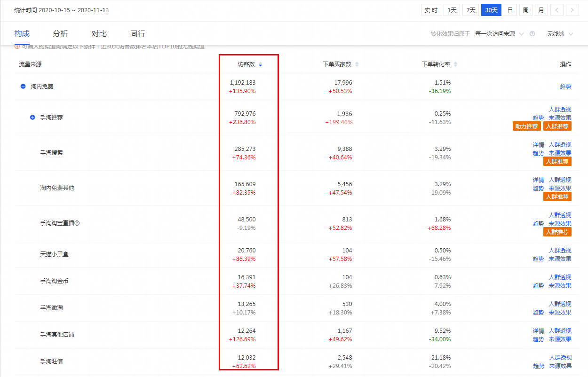Click the sort icon next to 下单买家数
Screen dimensions: 588x377
pyautogui.click(x=357, y=64)
